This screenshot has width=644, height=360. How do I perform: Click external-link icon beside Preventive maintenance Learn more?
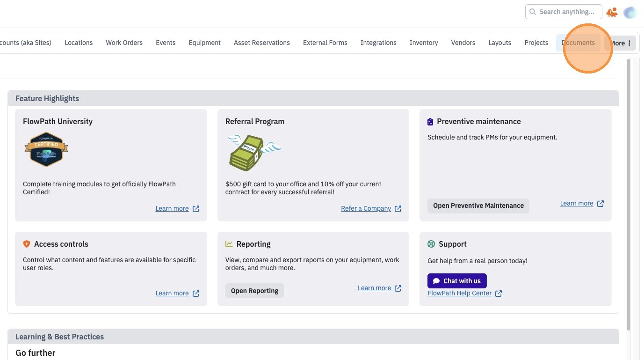(601, 204)
